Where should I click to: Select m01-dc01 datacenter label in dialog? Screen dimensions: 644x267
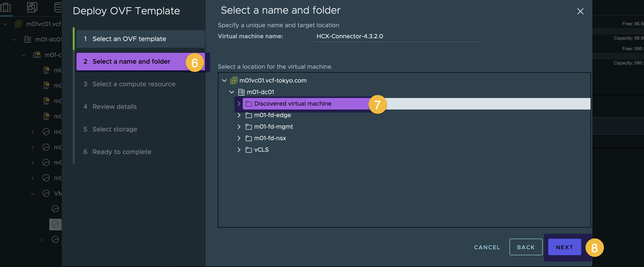(260, 92)
